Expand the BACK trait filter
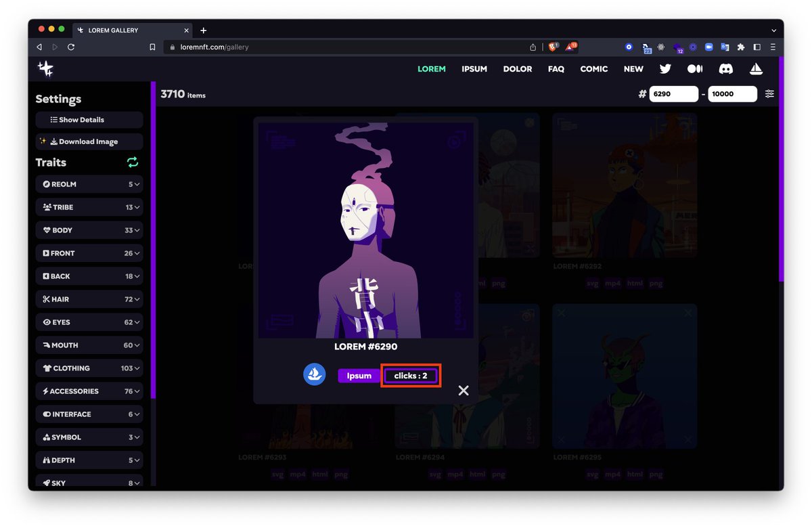This screenshot has width=812, height=528. (89, 276)
